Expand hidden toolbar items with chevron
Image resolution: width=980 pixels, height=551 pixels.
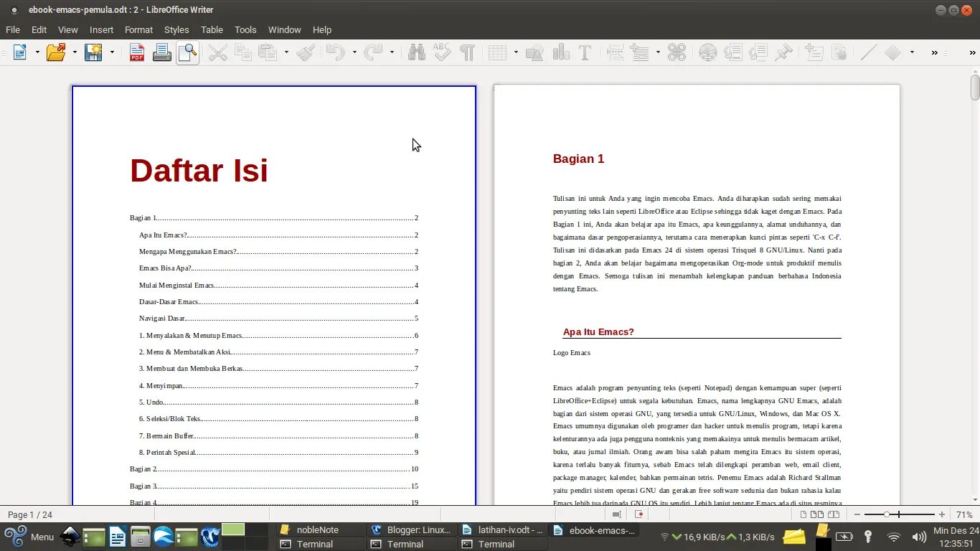pyautogui.click(x=935, y=52)
